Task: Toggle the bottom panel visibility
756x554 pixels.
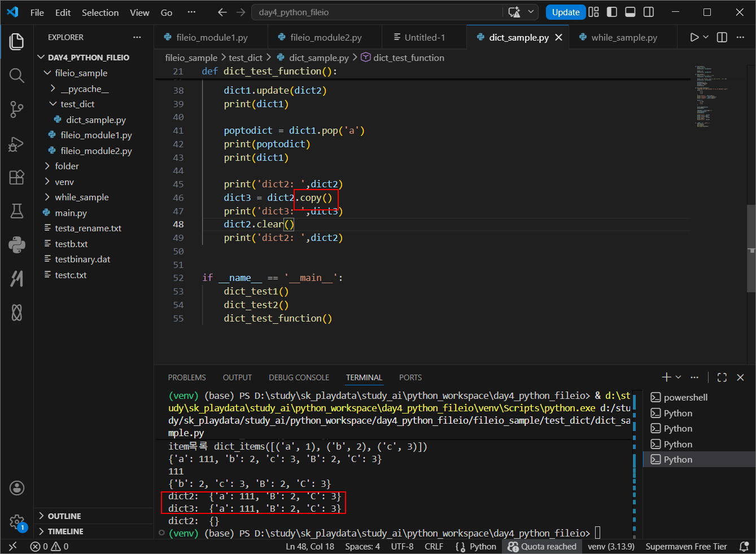Action: (x=631, y=12)
